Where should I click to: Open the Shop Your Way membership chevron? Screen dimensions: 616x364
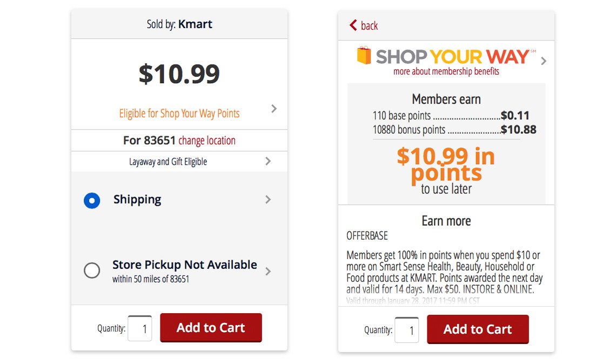pyautogui.click(x=543, y=61)
